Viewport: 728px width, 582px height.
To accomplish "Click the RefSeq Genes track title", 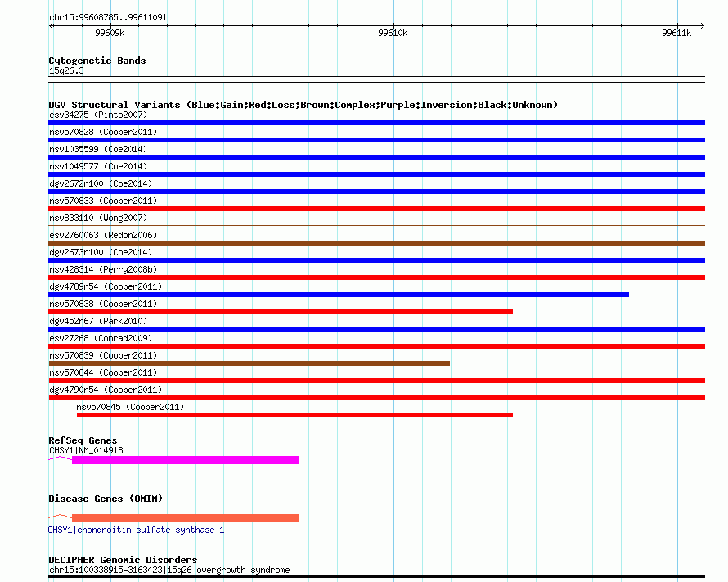I will 83,440.
